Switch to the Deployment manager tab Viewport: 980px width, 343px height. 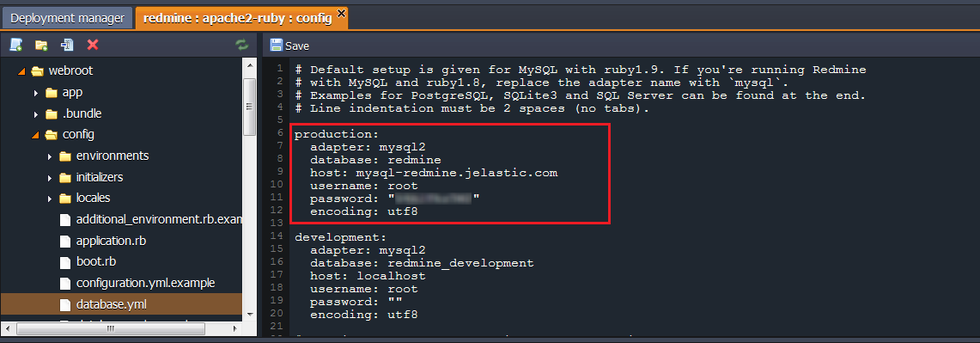pyautogui.click(x=68, y=18)
